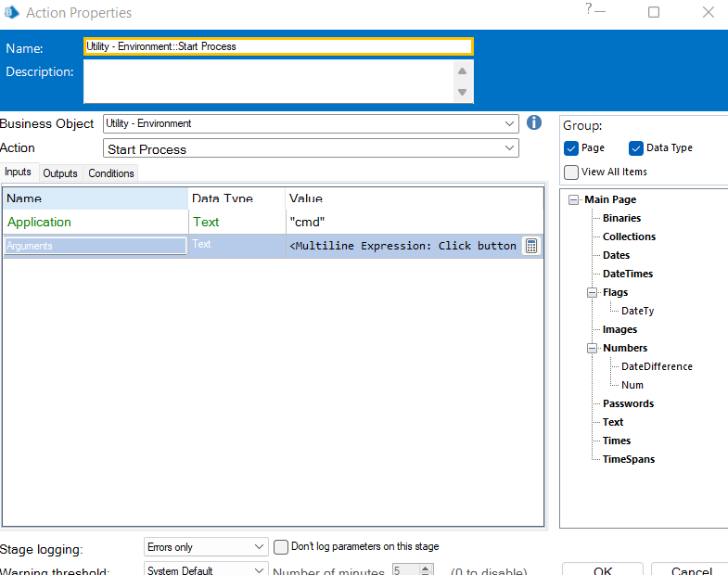Screen dimensions: 728x575
Task: Click the Action Properties app icon
Action: click(11, 13)
